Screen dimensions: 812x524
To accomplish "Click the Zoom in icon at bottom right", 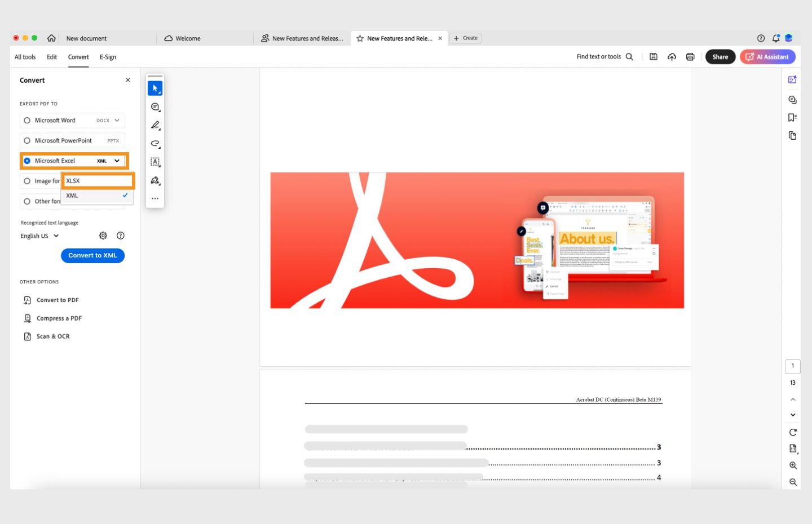I will click(x=793, y=465).
